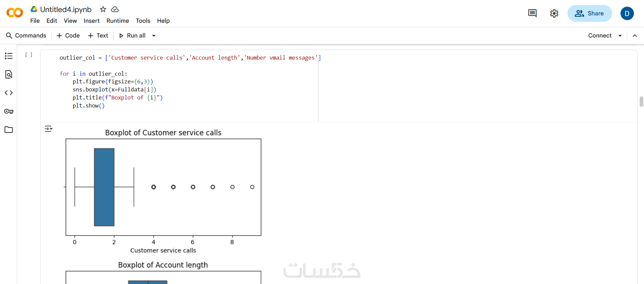Click the notebook title Untitled4.ipynb
Image resolution: width=644 pixels, height=284 pixels.
point(66,9)
